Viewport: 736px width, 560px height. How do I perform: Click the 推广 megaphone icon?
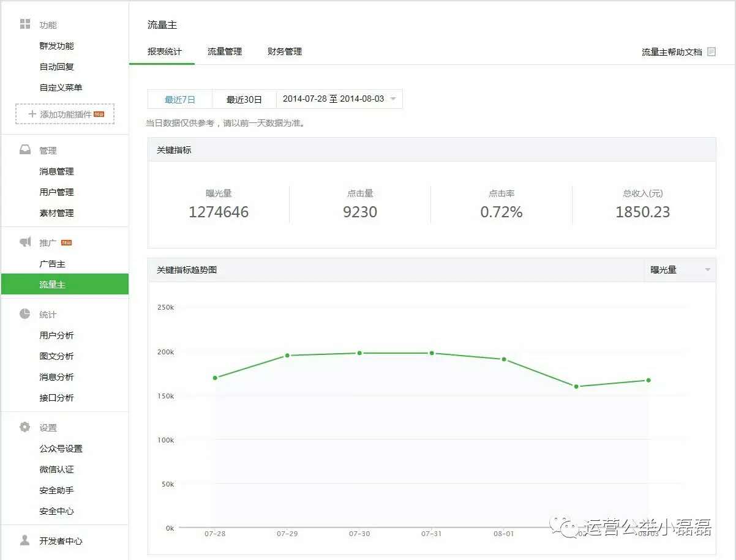(x=25, y=242)
